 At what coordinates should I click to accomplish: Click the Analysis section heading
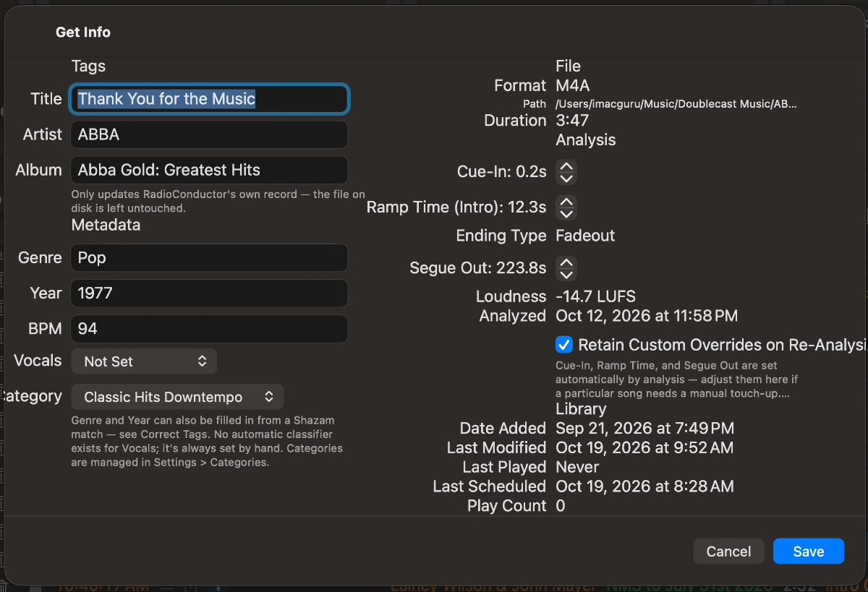tap(586, 140)
